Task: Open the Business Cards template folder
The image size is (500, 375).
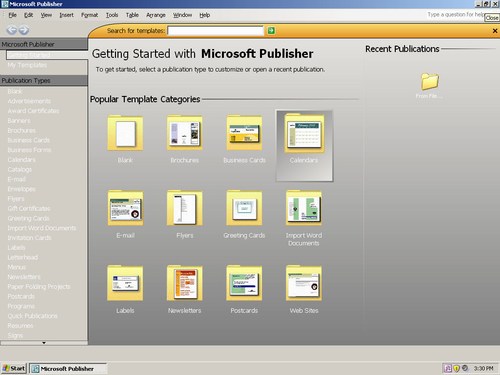Action: tap(244, 133)
